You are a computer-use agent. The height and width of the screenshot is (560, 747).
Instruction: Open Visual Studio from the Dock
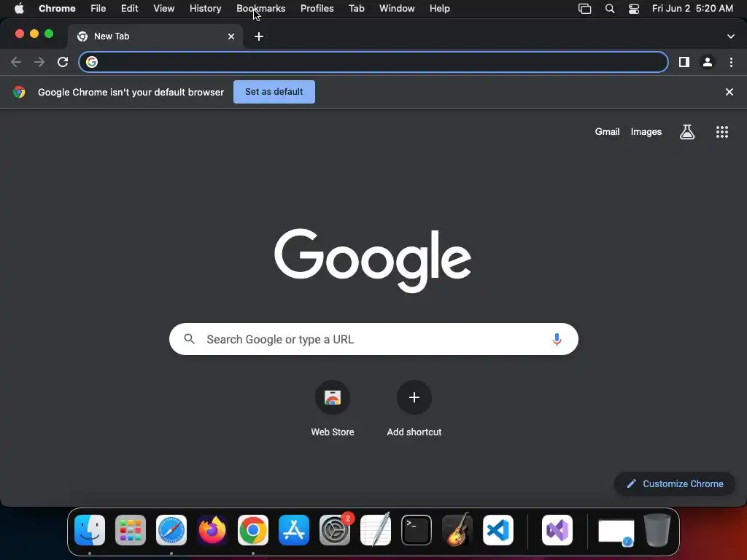557,530
